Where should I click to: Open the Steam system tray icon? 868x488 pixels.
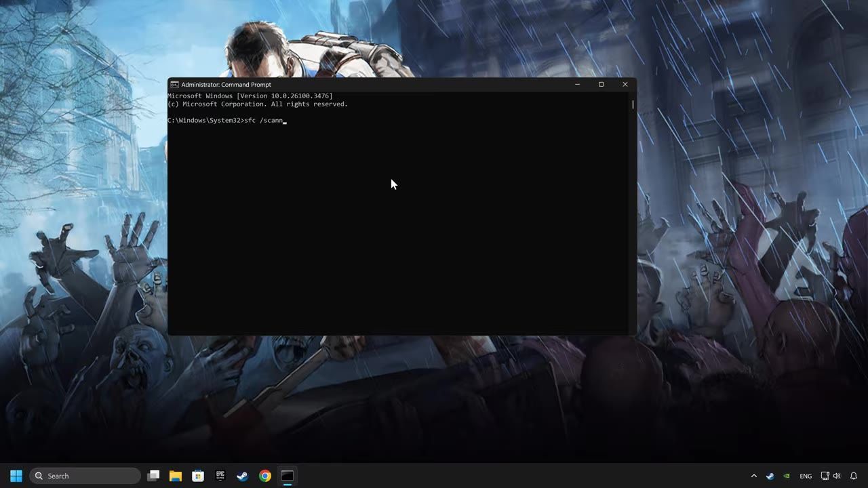(x=770, y=476)
